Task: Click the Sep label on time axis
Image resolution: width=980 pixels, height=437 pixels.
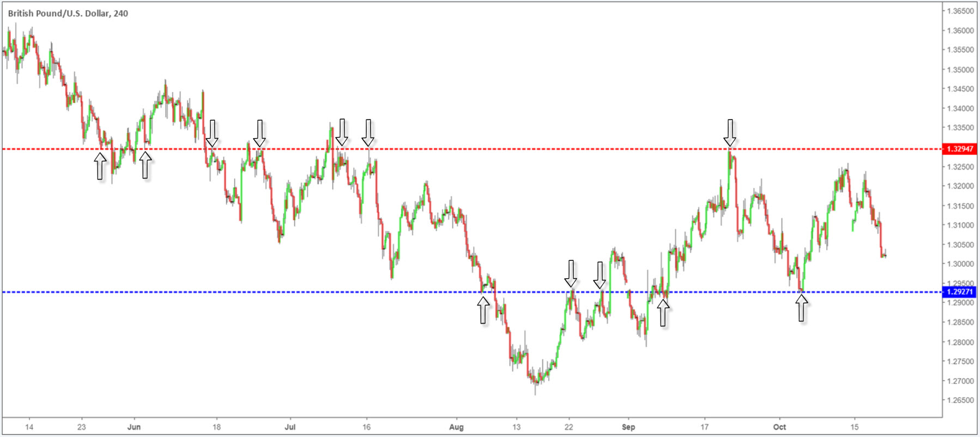Action: [x=628, y=427]
